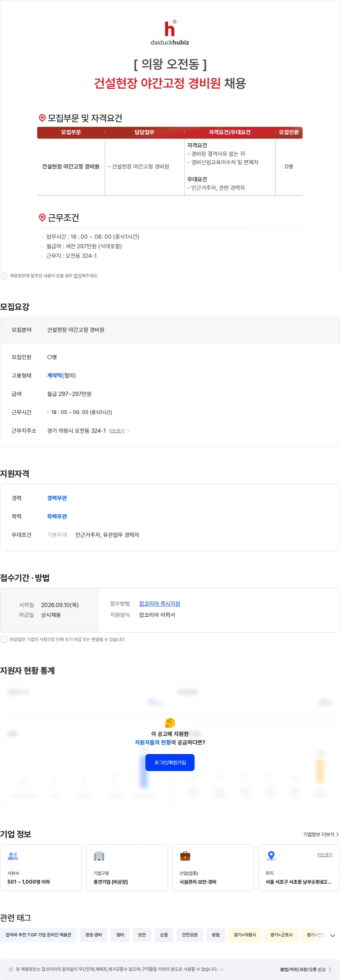340x980 pixels.
Task: Click 근무지 : 오전동 324-1 line
Action: [72, 256]
